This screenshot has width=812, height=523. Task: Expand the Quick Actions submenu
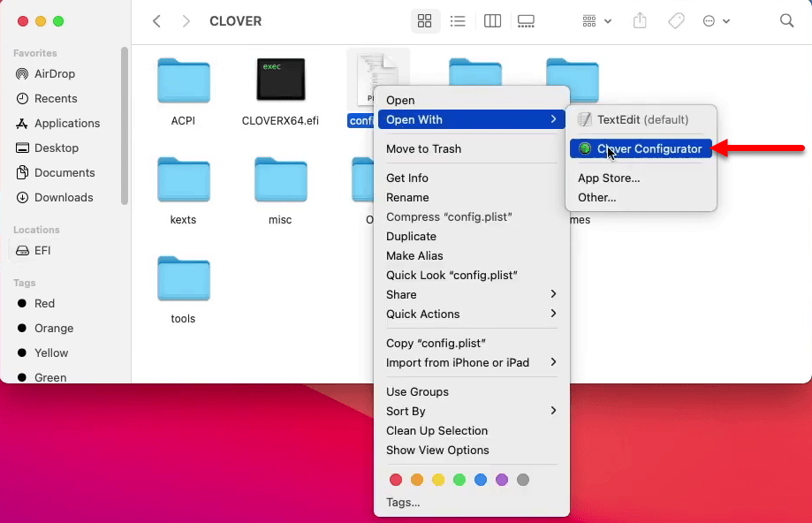click(471, 315)
